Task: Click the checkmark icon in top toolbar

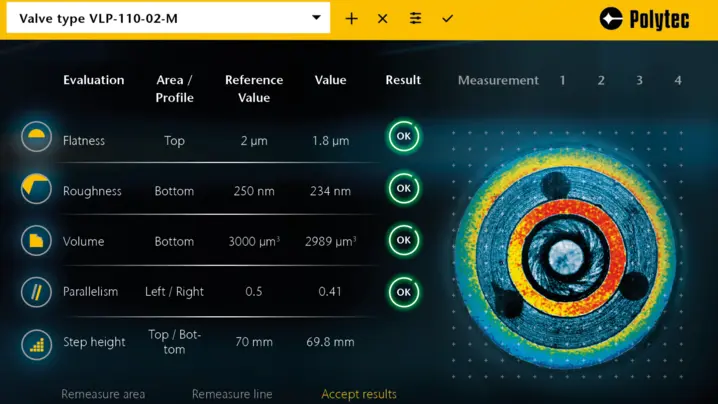Action: tap(447, 18)
